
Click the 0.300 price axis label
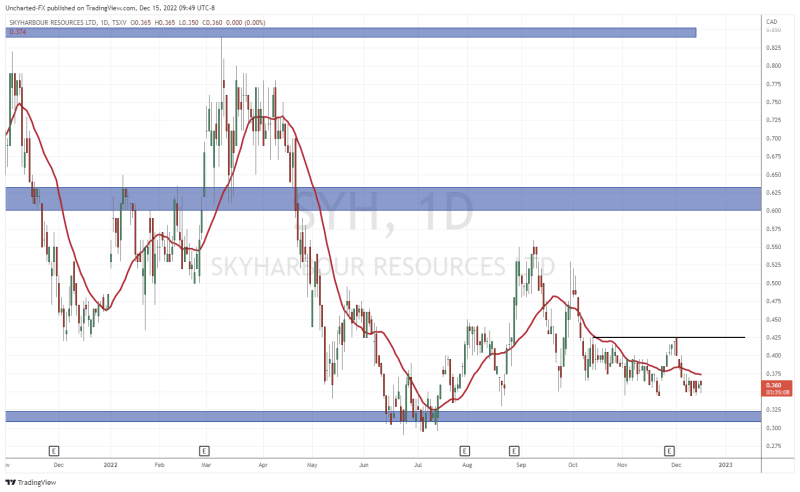pos(773,428)
